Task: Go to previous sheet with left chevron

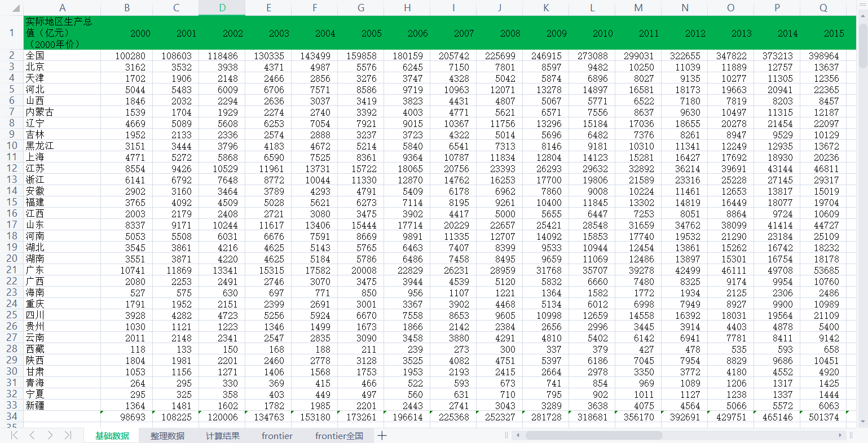Action: (32, 435)
